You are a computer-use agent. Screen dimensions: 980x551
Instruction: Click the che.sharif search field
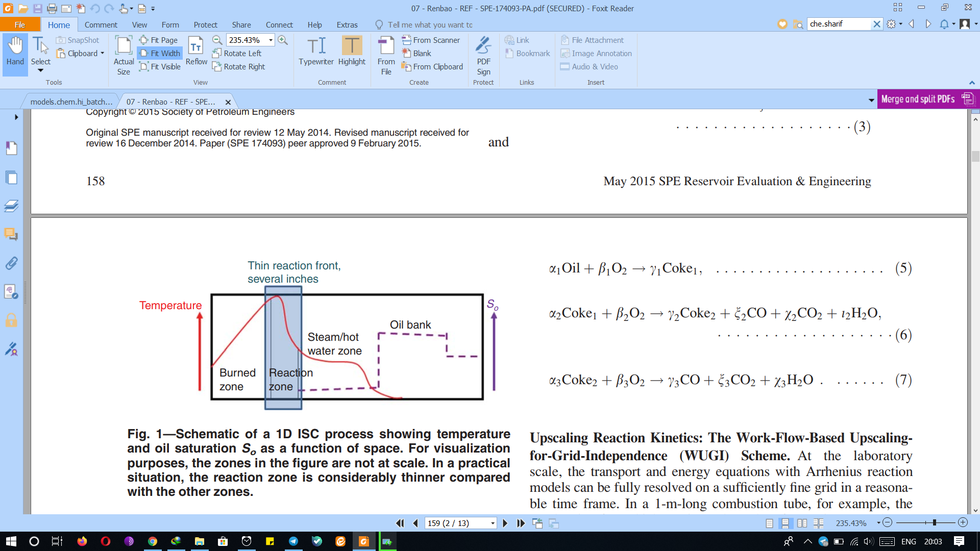click(838, 24)
